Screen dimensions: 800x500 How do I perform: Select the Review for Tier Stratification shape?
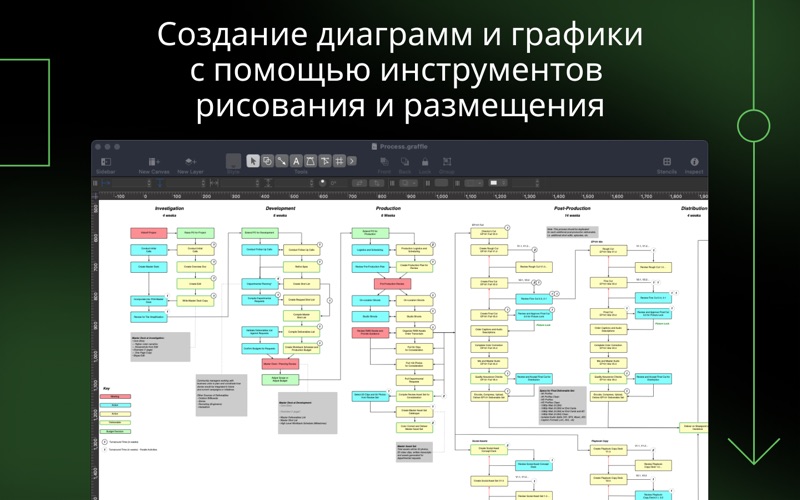tap(148, 317)
